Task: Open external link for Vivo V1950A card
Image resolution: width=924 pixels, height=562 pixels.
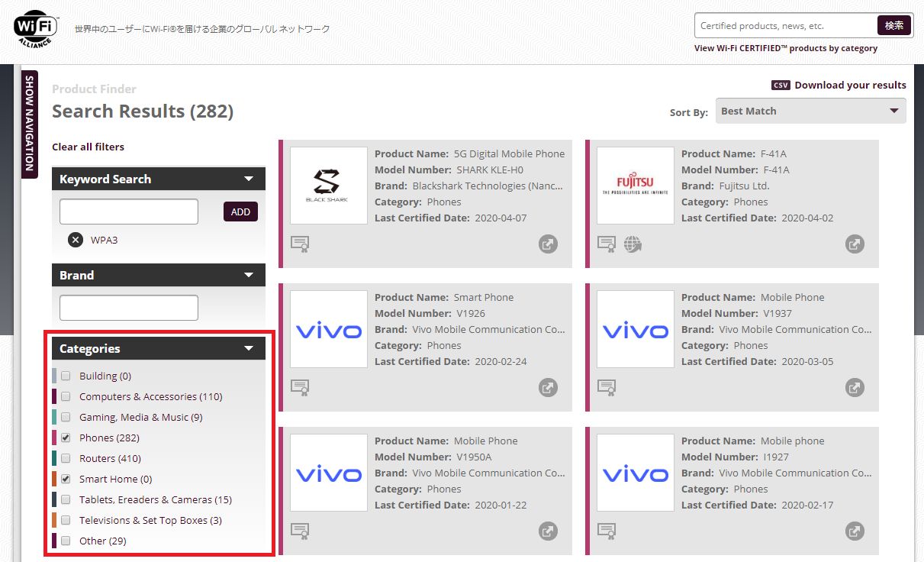Action: point(548,531)
